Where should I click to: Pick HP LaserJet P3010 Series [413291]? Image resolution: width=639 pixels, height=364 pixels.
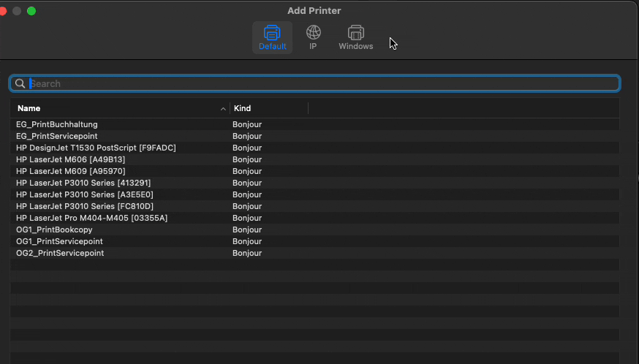click(83, 183)
